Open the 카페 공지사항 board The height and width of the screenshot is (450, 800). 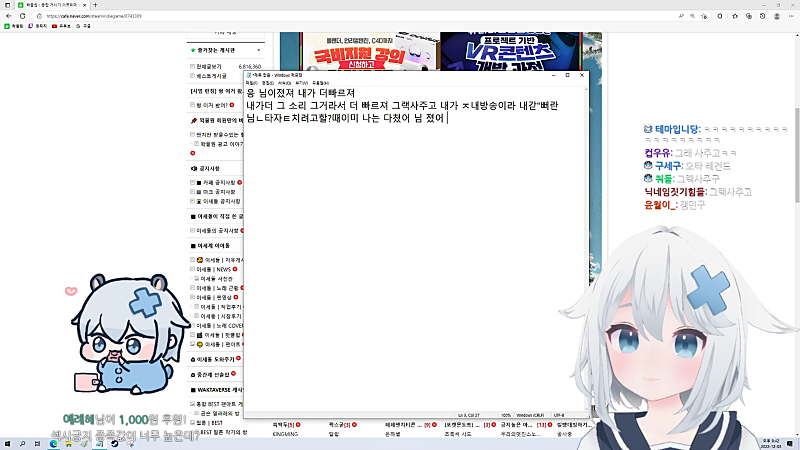click(x=219, y=182)
